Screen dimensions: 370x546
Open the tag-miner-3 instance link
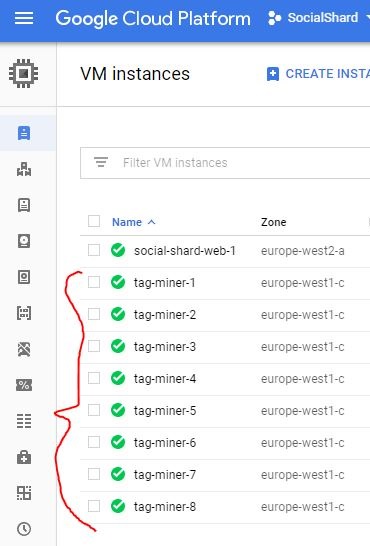click(165, 347)
